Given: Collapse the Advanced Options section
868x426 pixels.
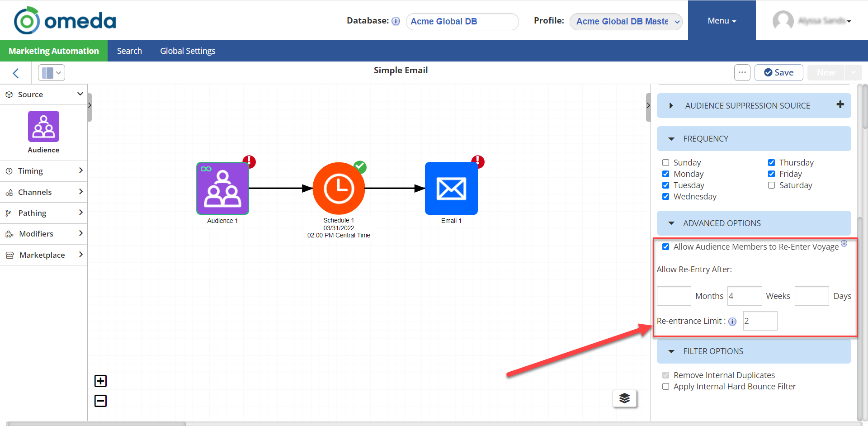Looking at the screenshot, I should [x=671, y=223].
